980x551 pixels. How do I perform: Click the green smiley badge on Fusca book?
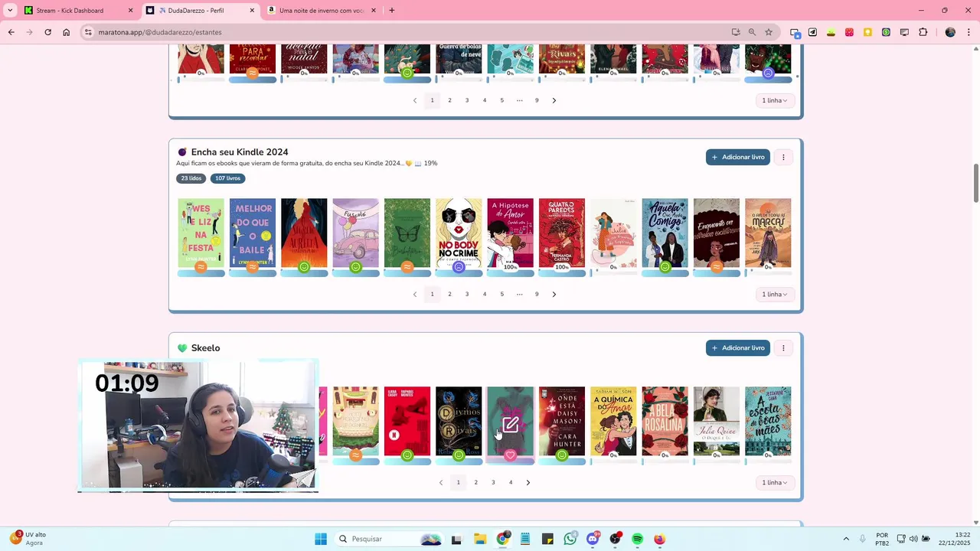355,267
